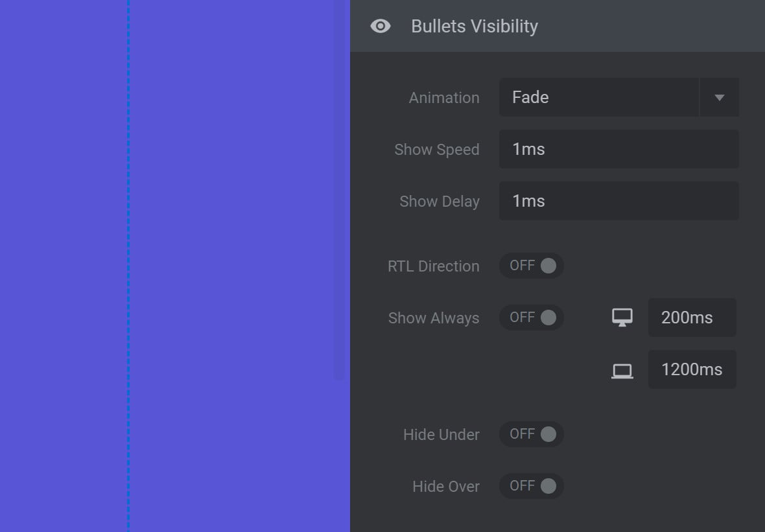Image resolution: width=765 pixels, height=532 pixels.
Task: Click the RTL Direction label
Action: 433,266
